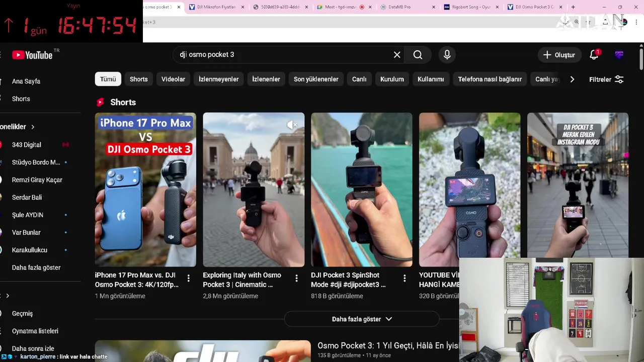Clear the search box with the X icon
The width and height of the screenshot is (644, 362).
[x=397, y=55]
